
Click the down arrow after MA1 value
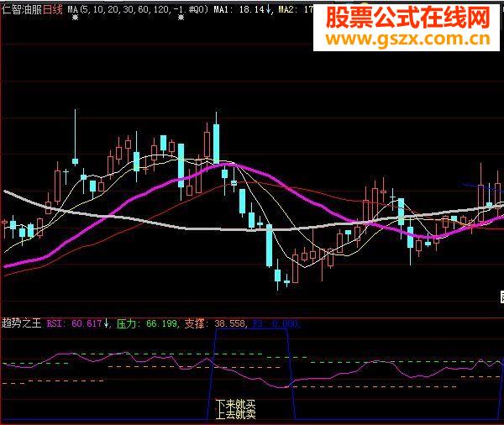269,9
